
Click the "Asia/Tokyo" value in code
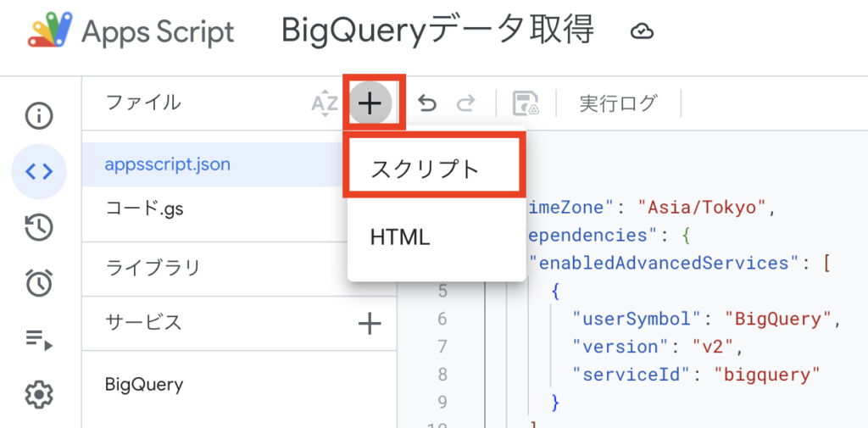point(703,208)
